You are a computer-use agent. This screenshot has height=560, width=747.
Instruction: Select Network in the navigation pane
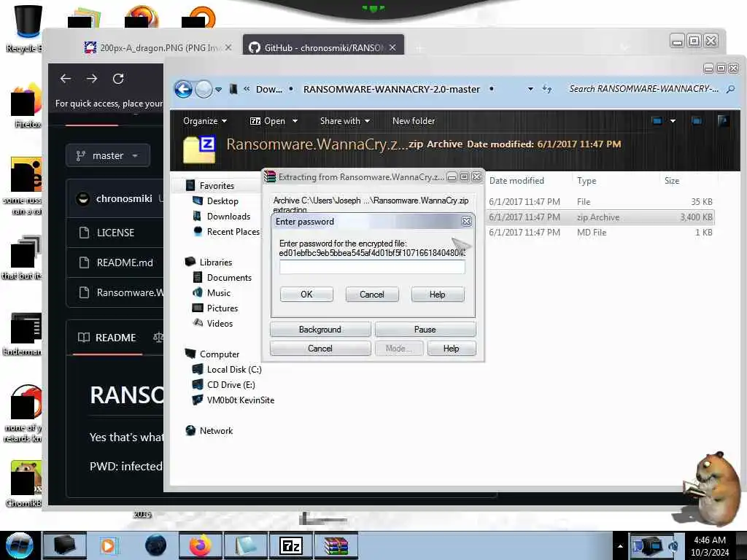(x=216, y=430)
